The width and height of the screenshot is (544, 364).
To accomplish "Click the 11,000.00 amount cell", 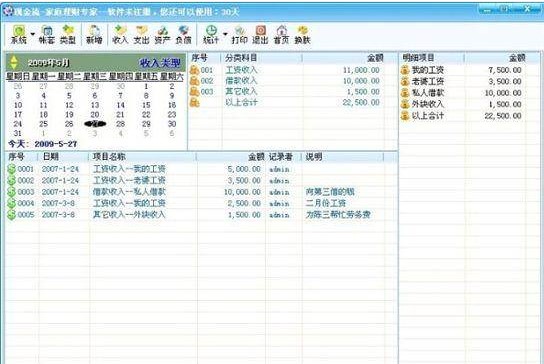I will pos(361,70).
